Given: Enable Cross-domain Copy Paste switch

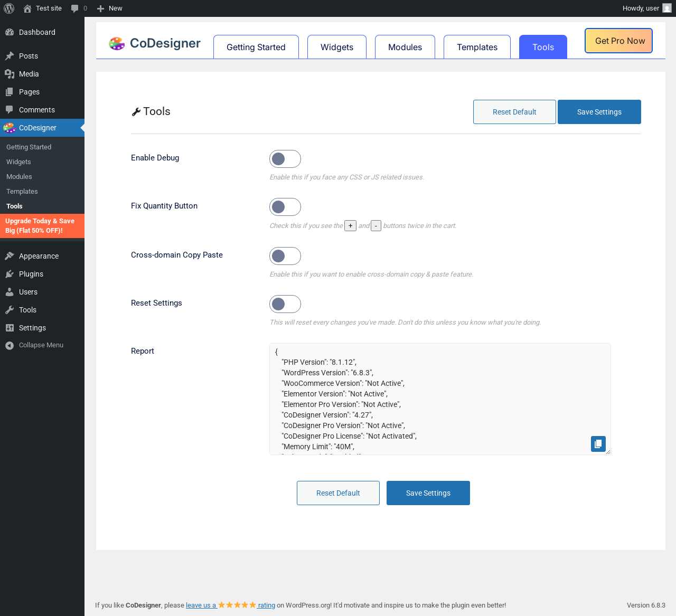Looking at the screenshot, I should tap(285, 256).
